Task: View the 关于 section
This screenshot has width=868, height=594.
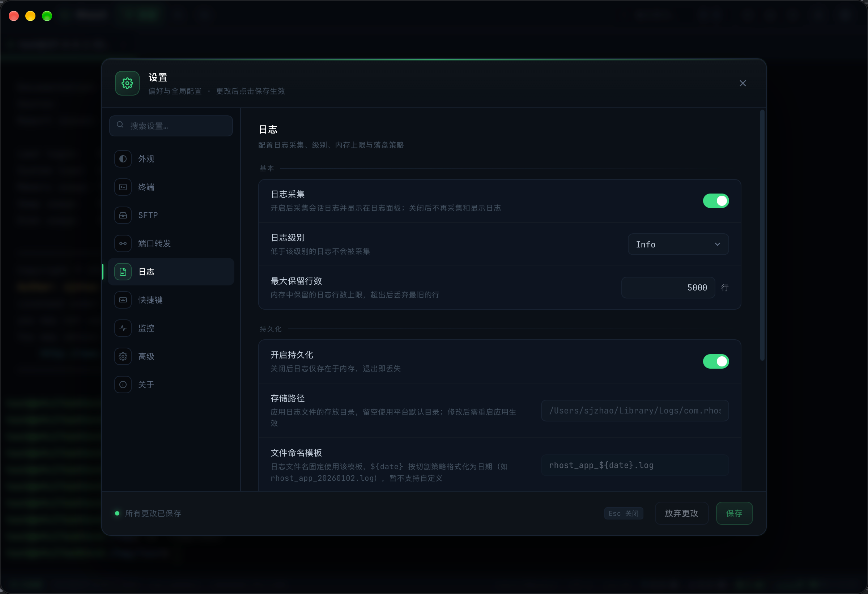Action: [x=171, y=385]
